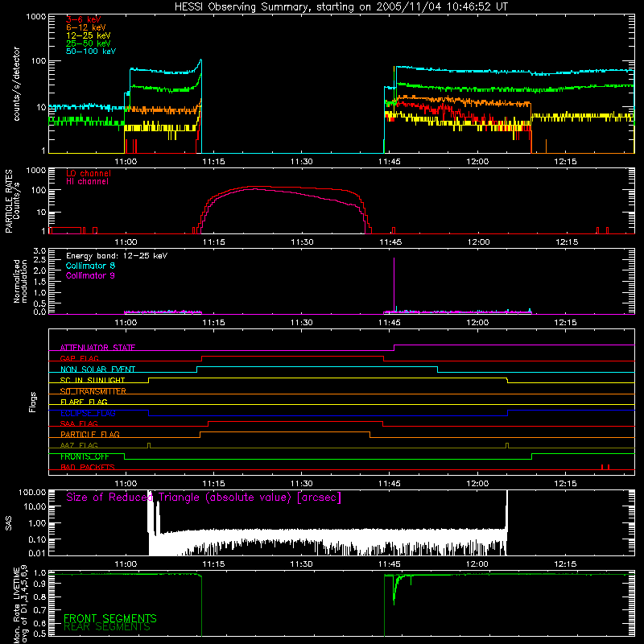644x644 pixels.
Task: Click the PARTICLE_FLAG label
Action: coord(90,434)
